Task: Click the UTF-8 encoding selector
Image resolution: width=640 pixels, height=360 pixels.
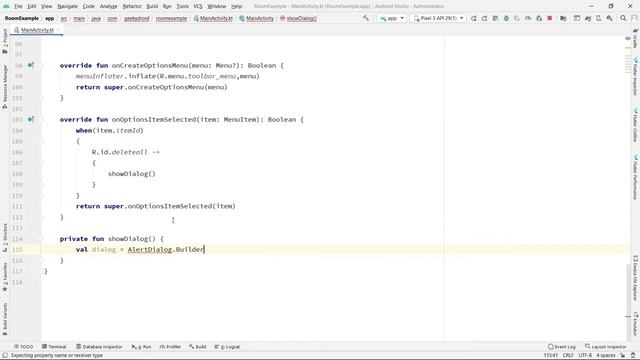Action: [585, 356]
